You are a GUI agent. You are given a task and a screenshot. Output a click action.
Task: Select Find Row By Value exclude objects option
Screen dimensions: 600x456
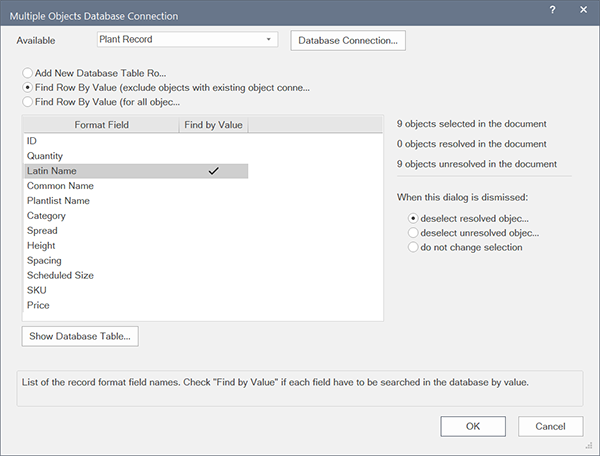point(28,87)
